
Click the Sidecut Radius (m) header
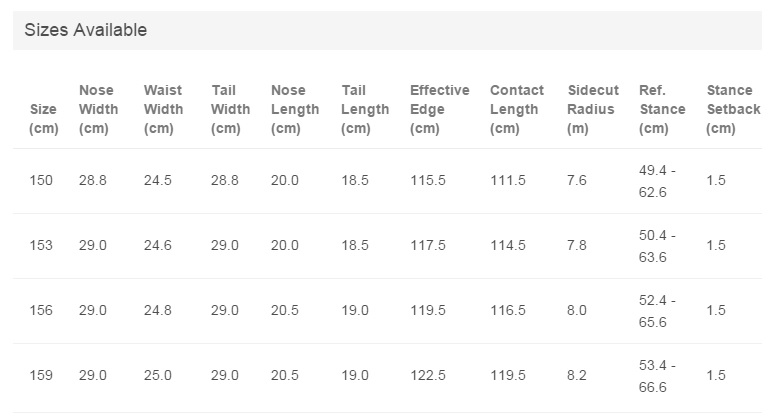coord(593,109)
